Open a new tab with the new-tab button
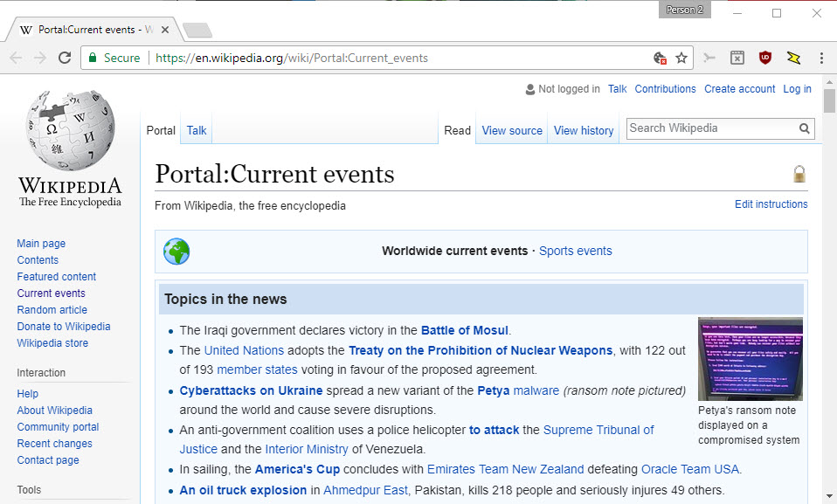This screenshot has width=837, height=504. [197, 30]
